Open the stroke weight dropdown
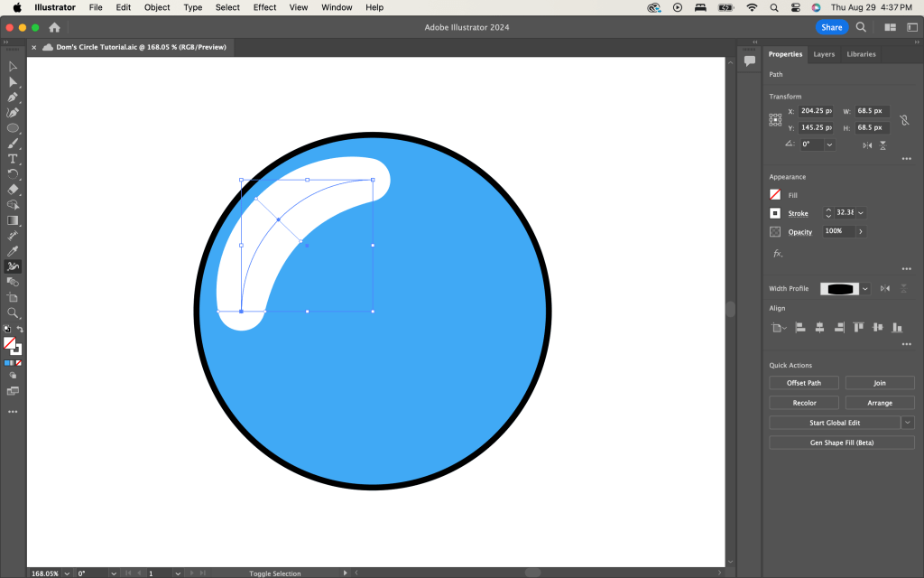The width and height of the screenshot is (924, 578). click(x=861, y=213)
